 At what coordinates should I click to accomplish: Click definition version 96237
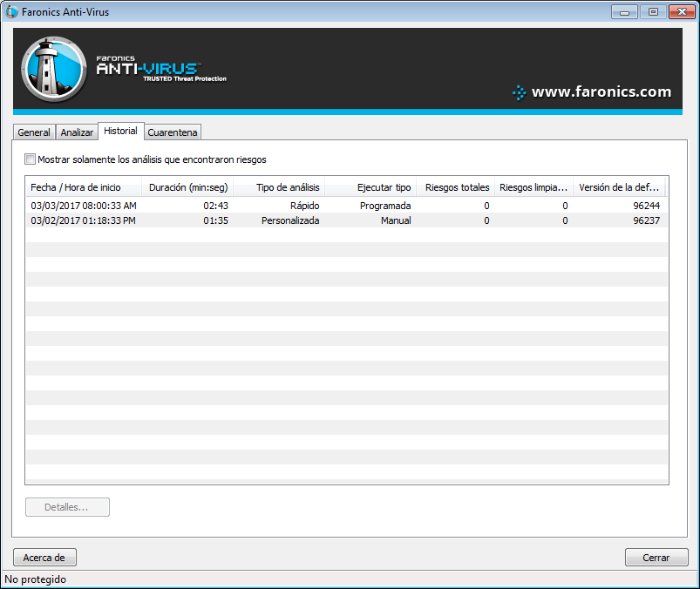647,220
